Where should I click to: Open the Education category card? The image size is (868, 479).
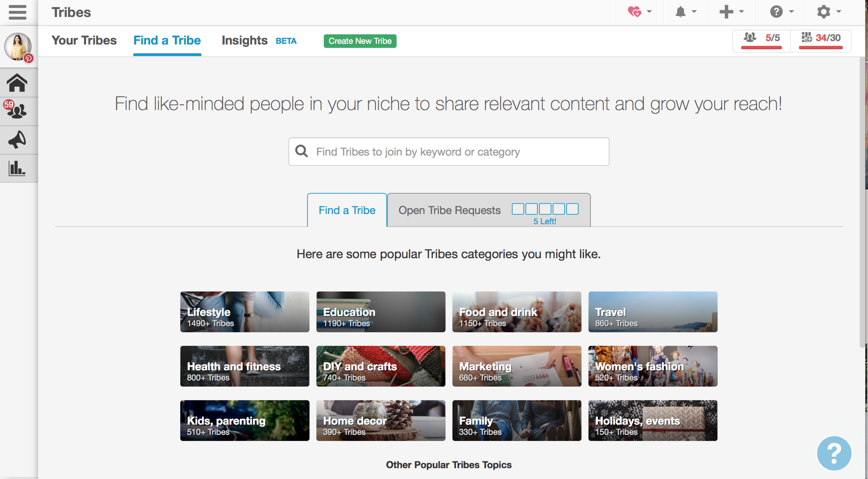381,312
